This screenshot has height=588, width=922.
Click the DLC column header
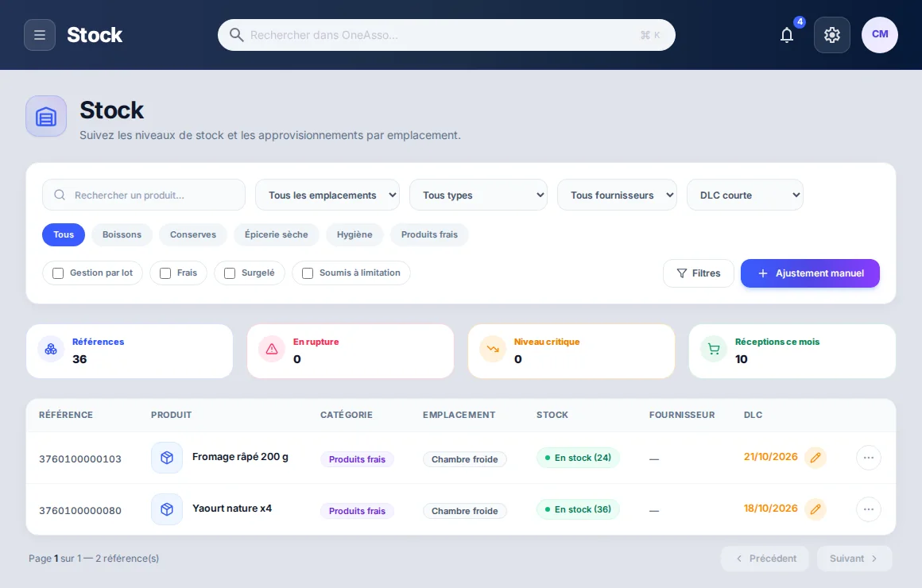pos(753,415)
